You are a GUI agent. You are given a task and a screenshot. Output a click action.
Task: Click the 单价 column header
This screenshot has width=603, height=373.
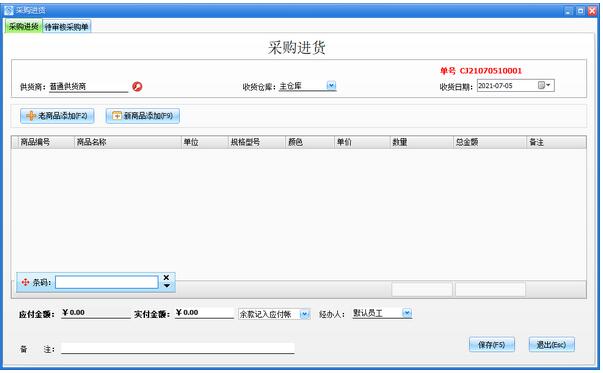click(362, 142)
